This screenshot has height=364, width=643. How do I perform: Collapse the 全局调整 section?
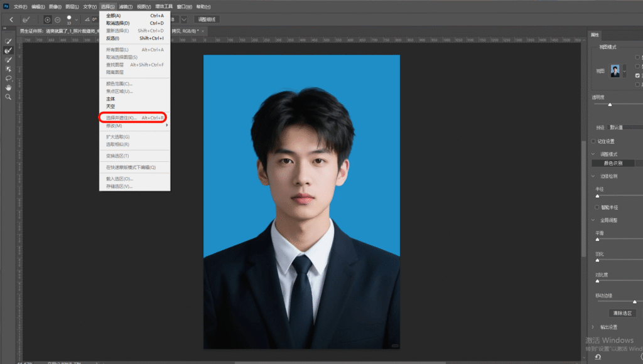(x=593, y=220)
